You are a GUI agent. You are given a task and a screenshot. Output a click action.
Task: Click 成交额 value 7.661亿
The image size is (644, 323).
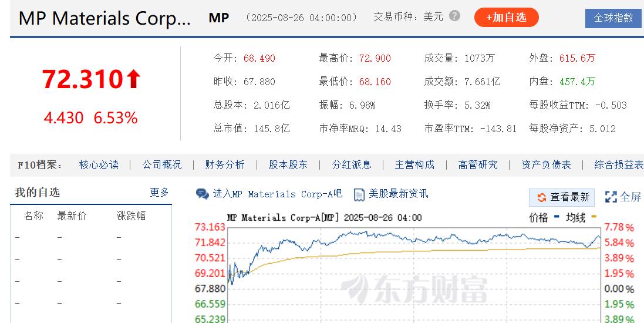(482, 82)
